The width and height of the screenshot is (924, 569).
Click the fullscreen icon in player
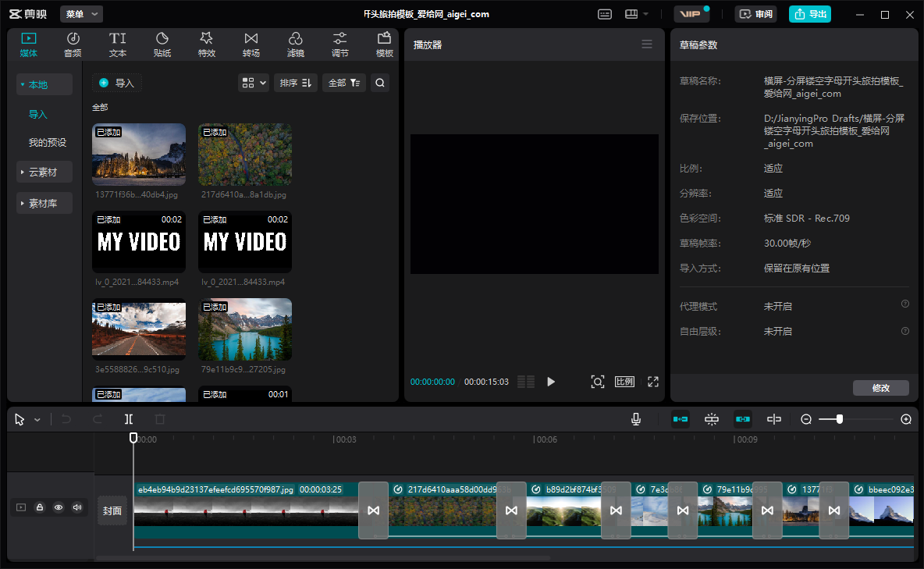pyautogui.click(x=653, y=382)
